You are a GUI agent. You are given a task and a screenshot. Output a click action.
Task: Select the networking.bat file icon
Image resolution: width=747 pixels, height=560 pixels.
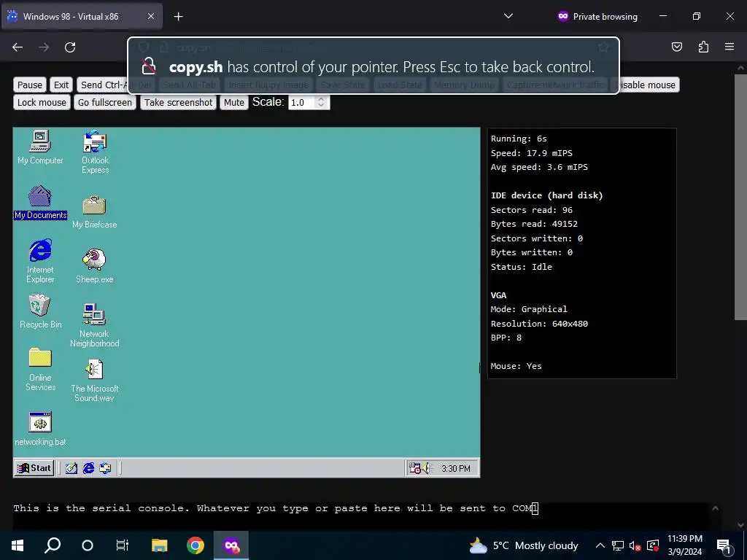(x=40, y=429)
